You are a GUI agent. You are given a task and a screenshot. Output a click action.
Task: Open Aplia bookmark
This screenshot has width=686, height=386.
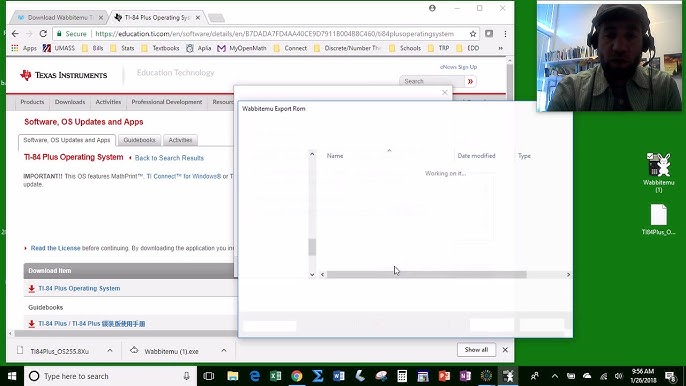[199, 48]
